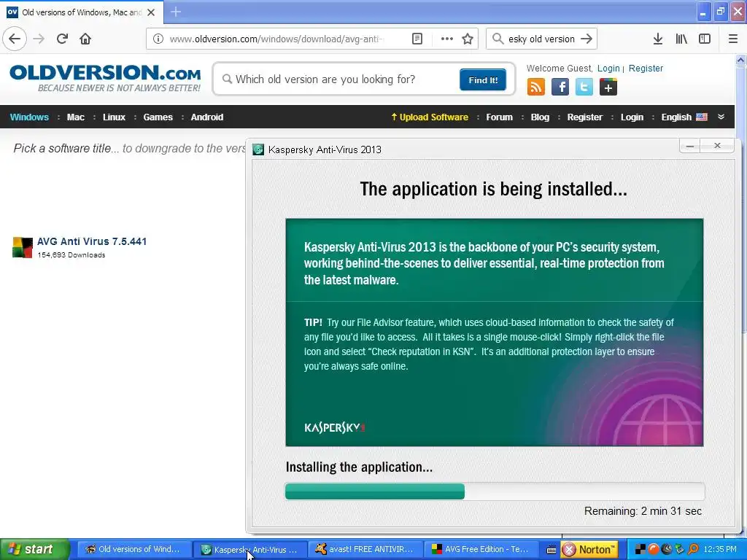Click the black-white checkered tray icon

pos(640,550)
